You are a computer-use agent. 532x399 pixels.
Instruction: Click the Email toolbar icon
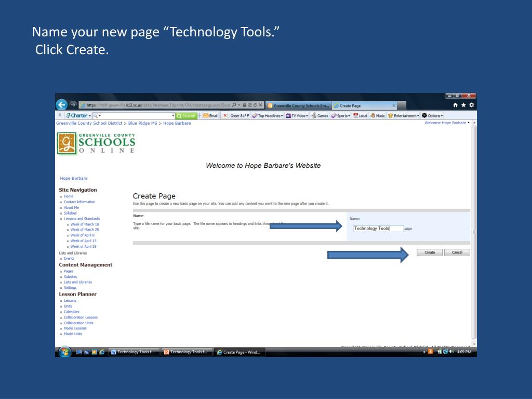pyautogui.click(x=210, y=115)
